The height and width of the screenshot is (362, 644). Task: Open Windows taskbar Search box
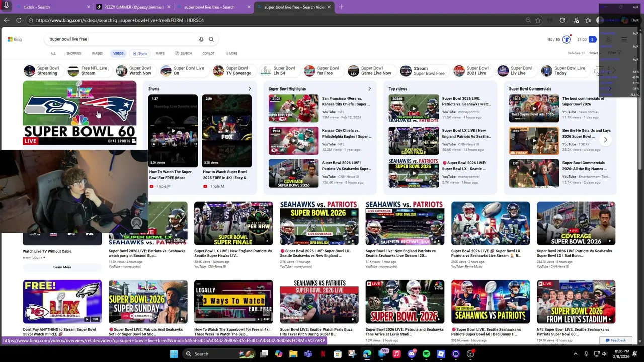click(219, 354)
